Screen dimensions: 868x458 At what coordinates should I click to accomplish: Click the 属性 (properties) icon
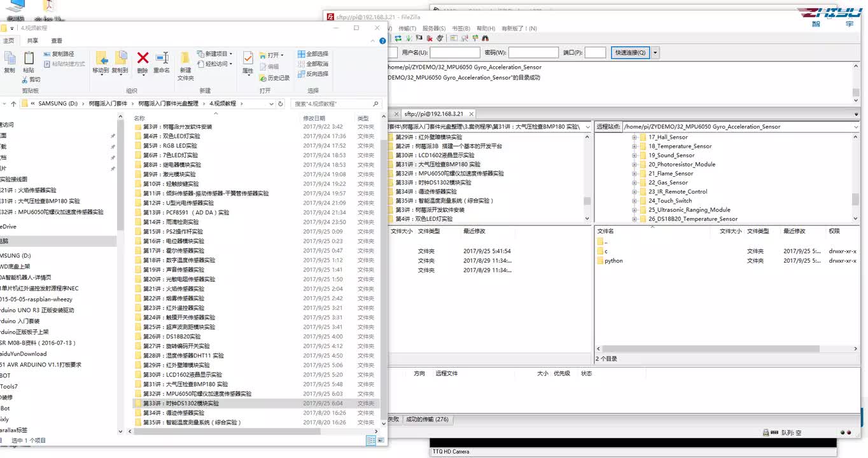(x=248, y=58)
